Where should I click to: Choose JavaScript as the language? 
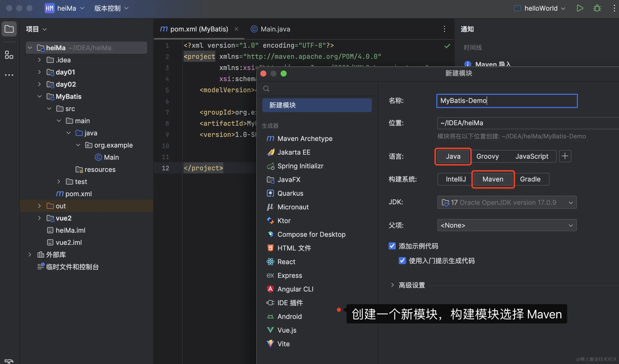pos(532,156)
